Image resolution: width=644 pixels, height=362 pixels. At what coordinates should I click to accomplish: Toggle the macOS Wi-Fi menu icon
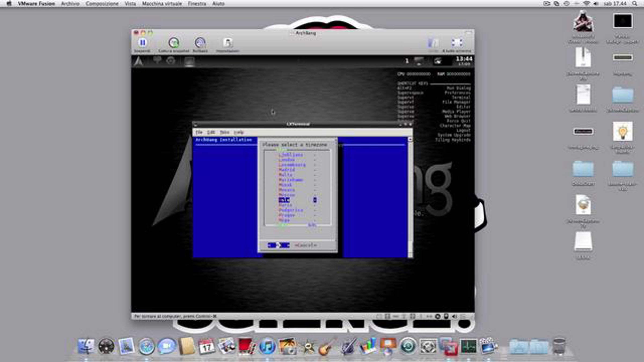pyautogui.click(x=586, y=3)
